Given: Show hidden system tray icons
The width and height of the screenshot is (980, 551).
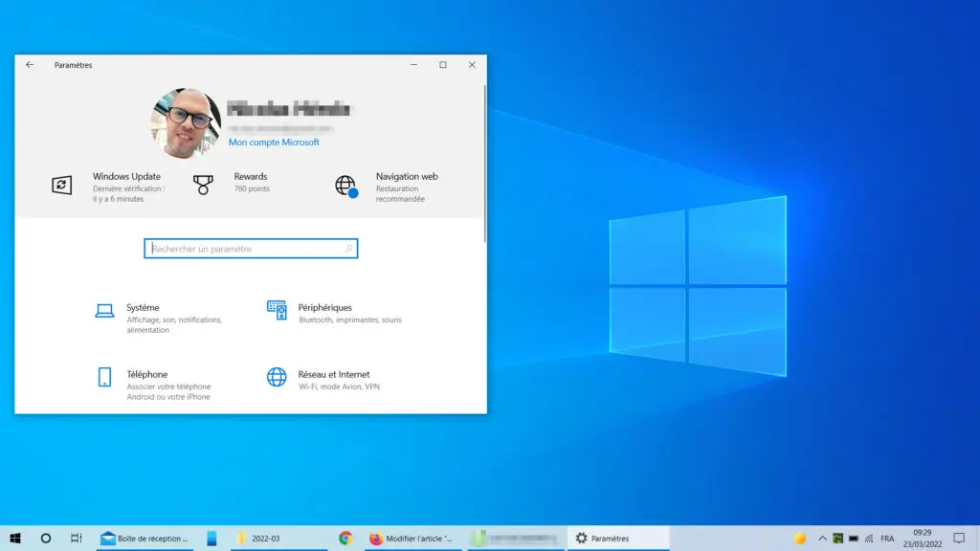Looking at the screenshot, I should pyautogui.click(x=822, y=539).
